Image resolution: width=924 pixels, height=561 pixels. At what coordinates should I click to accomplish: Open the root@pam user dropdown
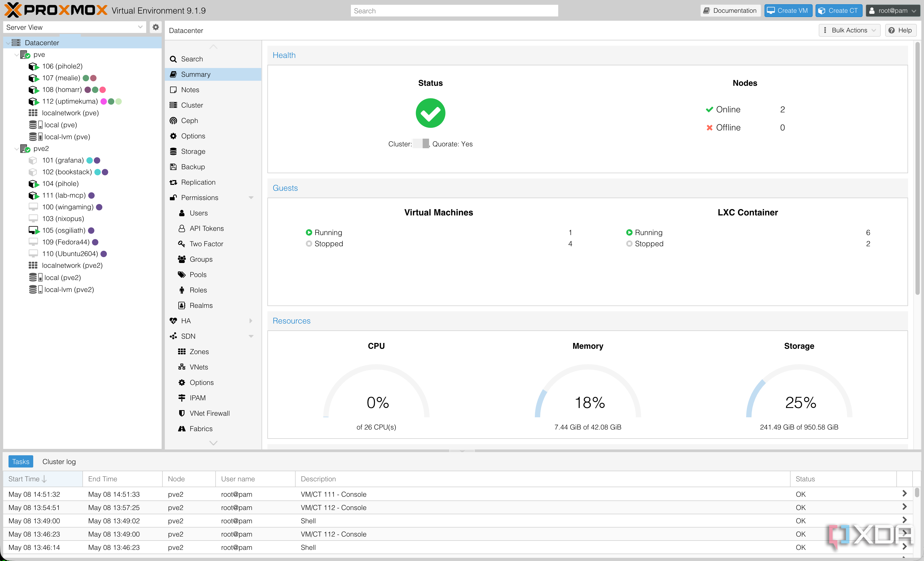pyautogui.click(x=893, y=11)
